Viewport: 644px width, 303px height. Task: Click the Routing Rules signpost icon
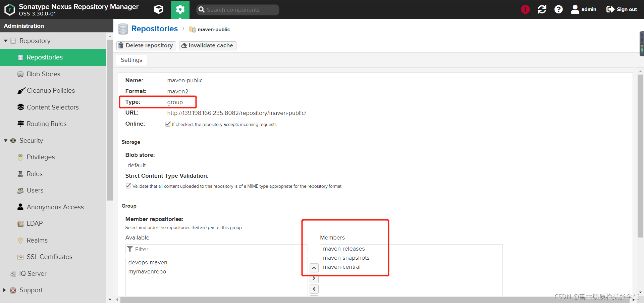pyautogui.click(x=20, y=124)
